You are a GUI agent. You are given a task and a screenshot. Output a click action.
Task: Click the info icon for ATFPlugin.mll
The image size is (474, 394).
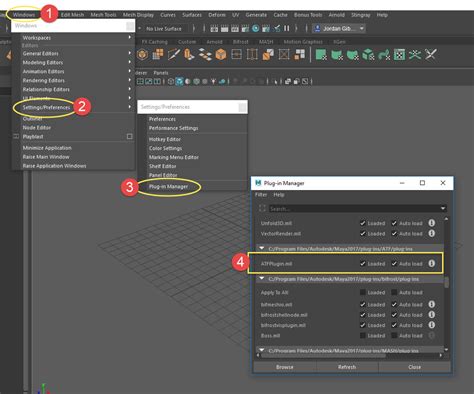(x=431, y=263)
